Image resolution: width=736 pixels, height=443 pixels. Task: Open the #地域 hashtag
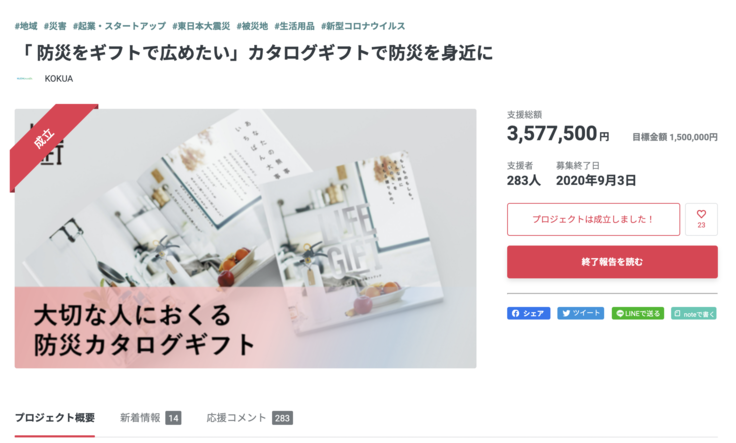pyautogui.click(x=26, y=26)
